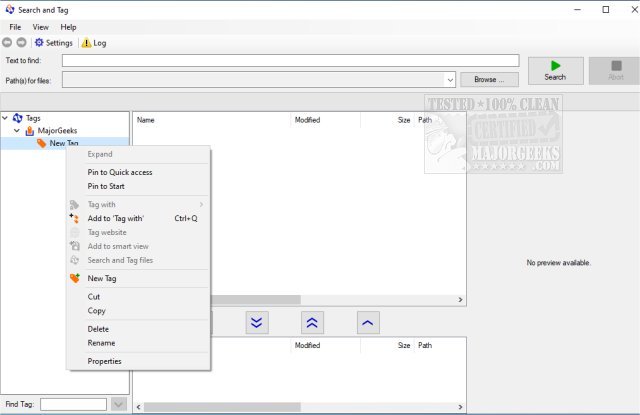The width and height of the screenshot is (640, 415).
Task: Open the File menu
Action: 15,27
